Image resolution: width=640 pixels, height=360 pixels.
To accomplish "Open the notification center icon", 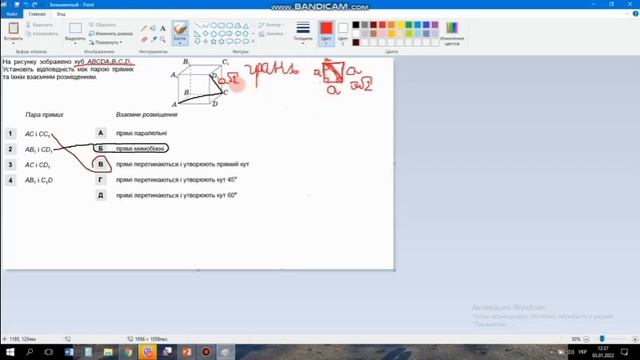I will [624, 352].
